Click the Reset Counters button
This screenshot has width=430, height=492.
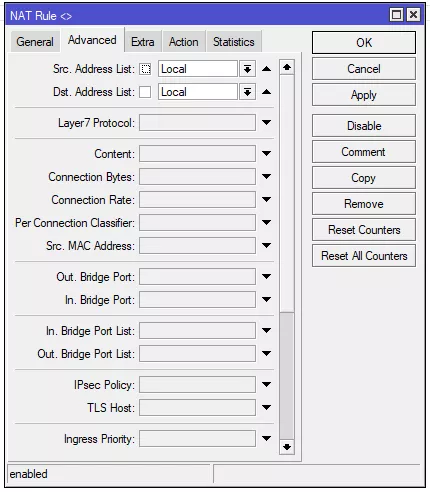(x=364, y=230)
